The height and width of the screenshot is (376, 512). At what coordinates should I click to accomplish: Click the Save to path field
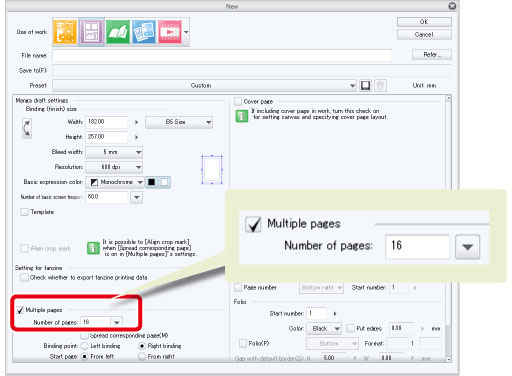coord(252,71)
